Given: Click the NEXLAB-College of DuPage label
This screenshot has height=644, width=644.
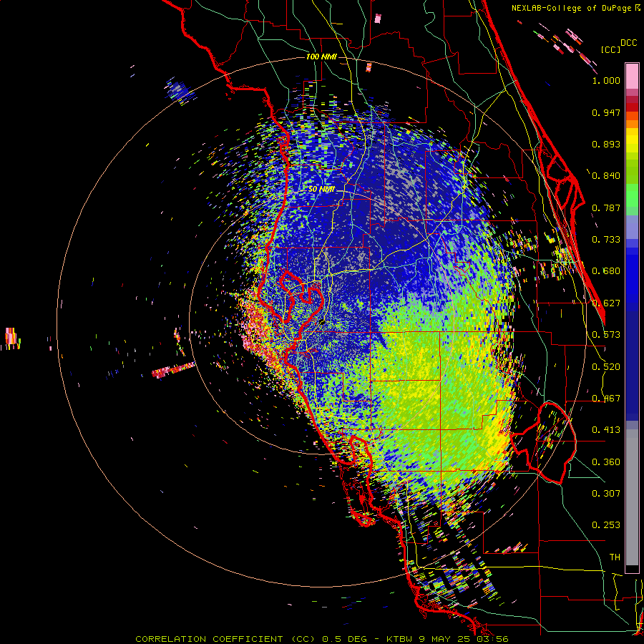Looking at the screenshot, I should (x=571, y=8).
